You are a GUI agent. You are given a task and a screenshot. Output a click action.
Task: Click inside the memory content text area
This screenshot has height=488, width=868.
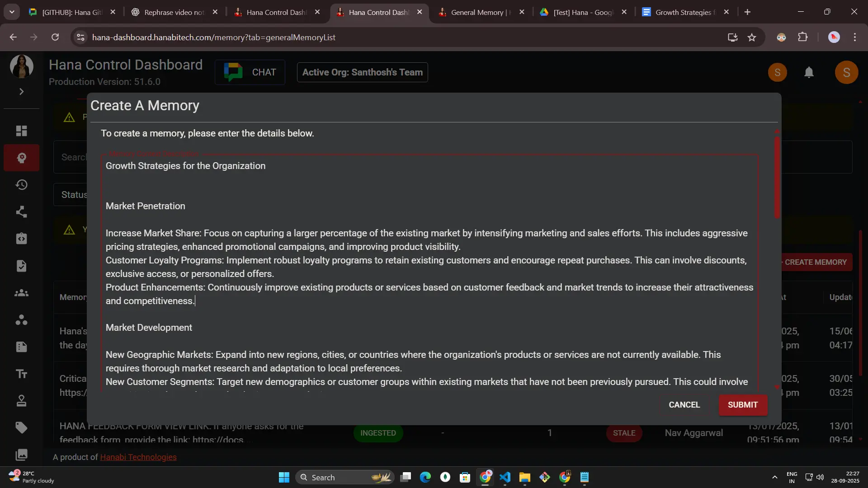coord(429,271)
